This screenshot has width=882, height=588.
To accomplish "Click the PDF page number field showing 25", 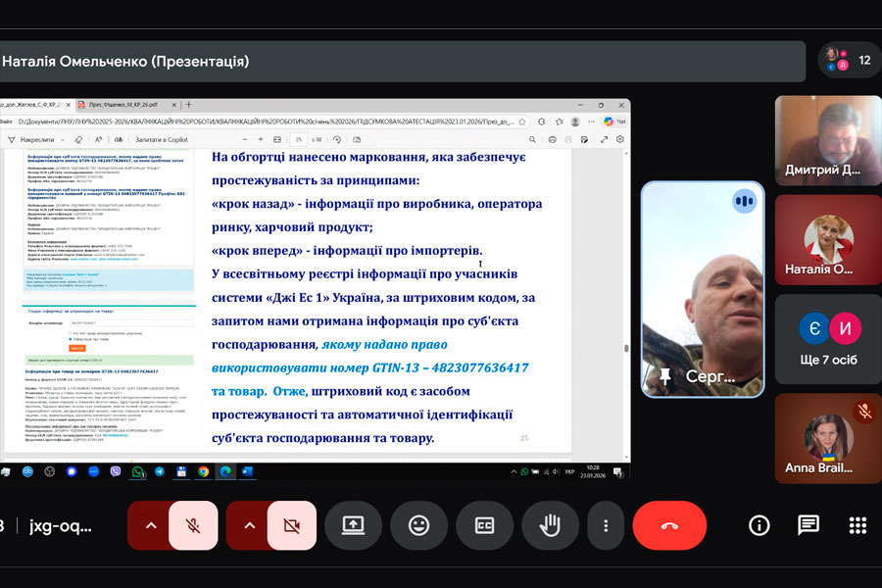I will [x=298, y=139].
